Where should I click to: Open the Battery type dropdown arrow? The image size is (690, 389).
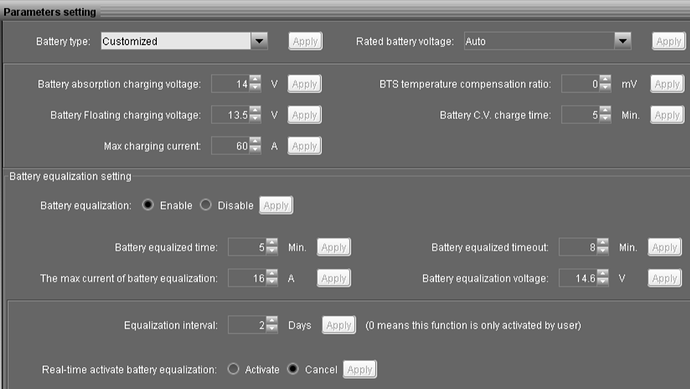coord(259,41)
